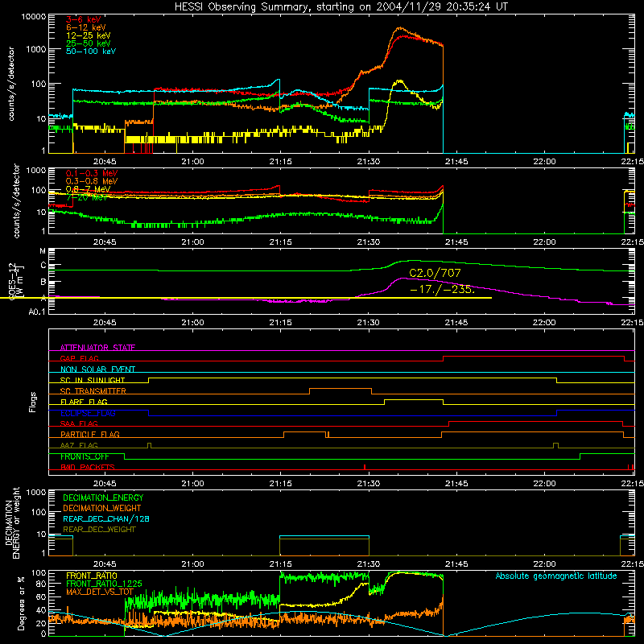Viewport: 644px width, 644px height.
Task: Select the 'FLARE_FLAG' label
Action: coord(84,402)
